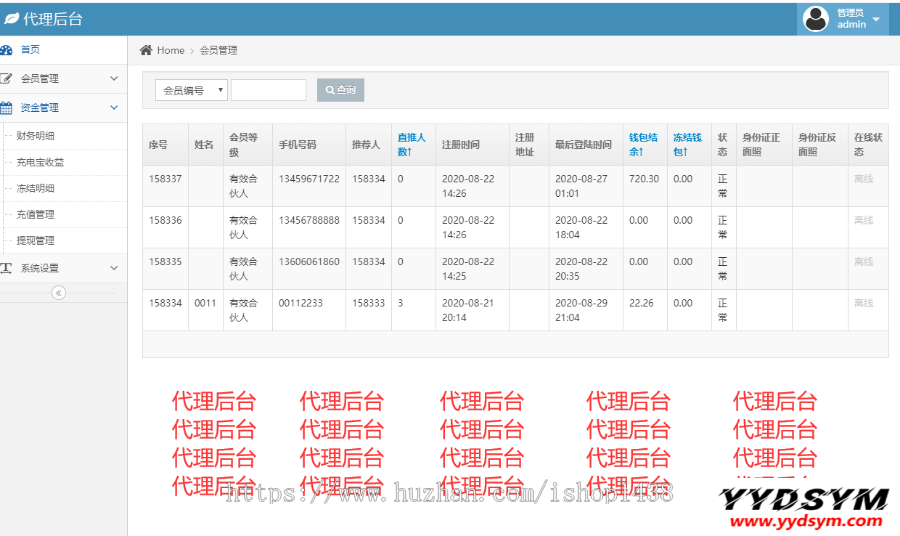Click the text icon next to 系统设置

tap(7, 268)
